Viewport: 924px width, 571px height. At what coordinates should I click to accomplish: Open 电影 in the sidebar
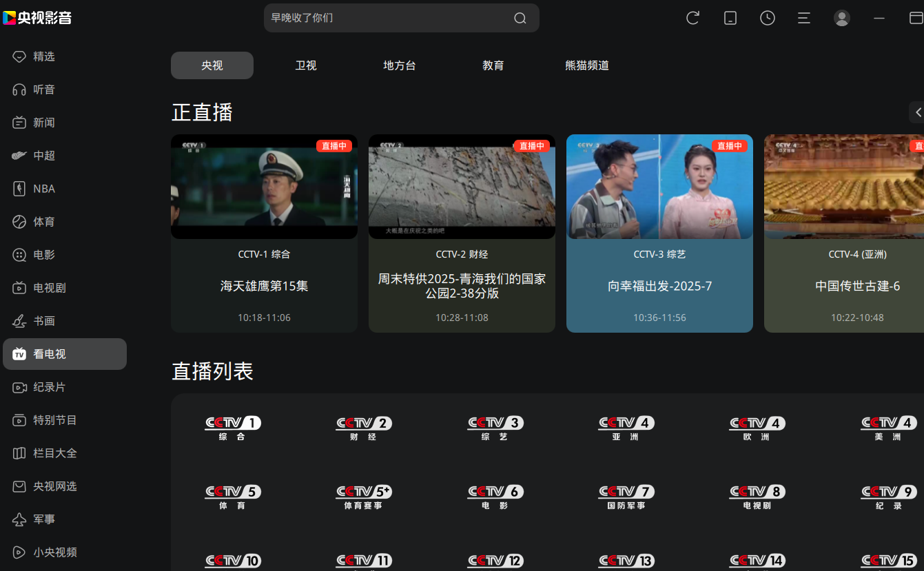65,255
